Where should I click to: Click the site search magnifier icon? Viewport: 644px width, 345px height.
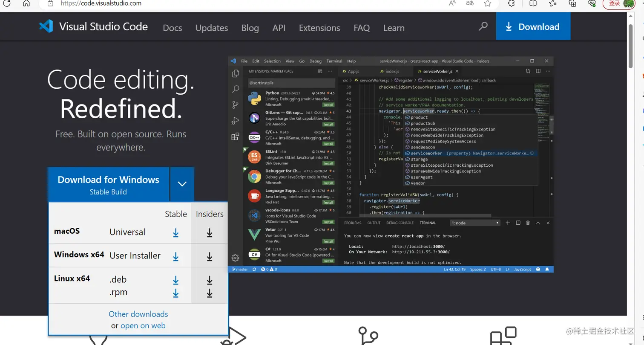click(483, 26)
